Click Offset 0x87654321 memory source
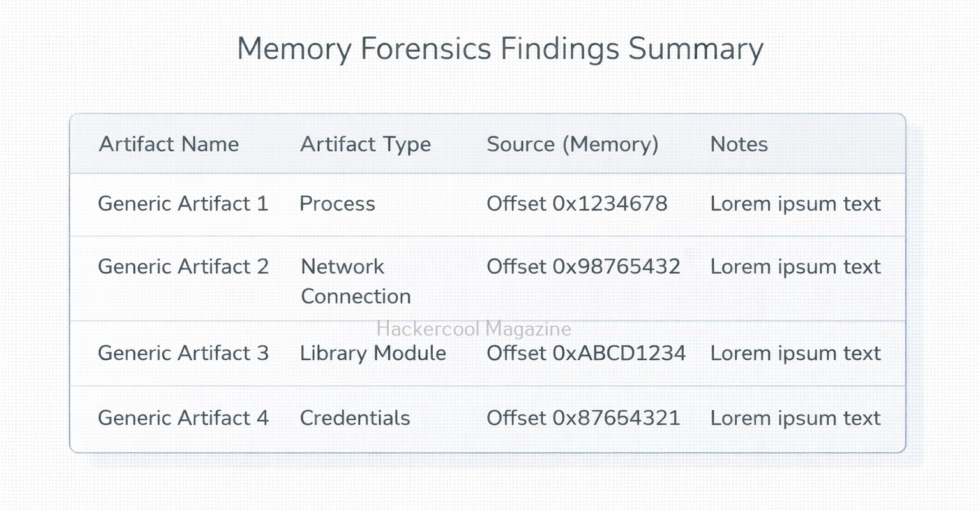 click(583, 418)
